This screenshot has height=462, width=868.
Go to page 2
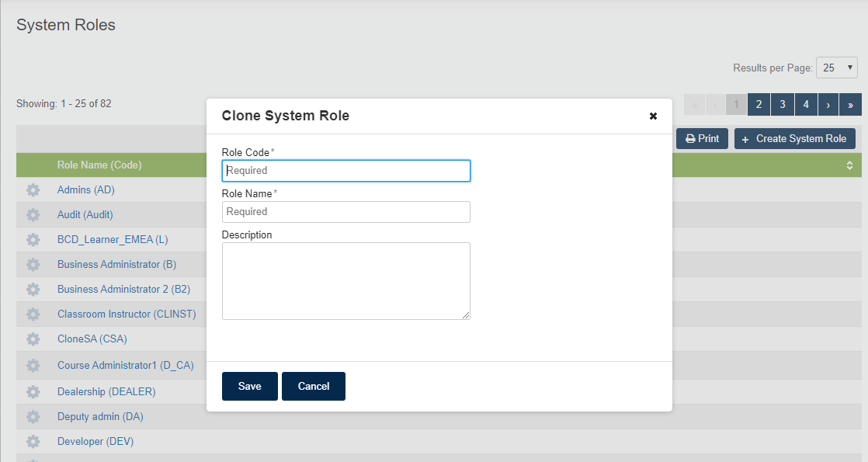point(759,104)
